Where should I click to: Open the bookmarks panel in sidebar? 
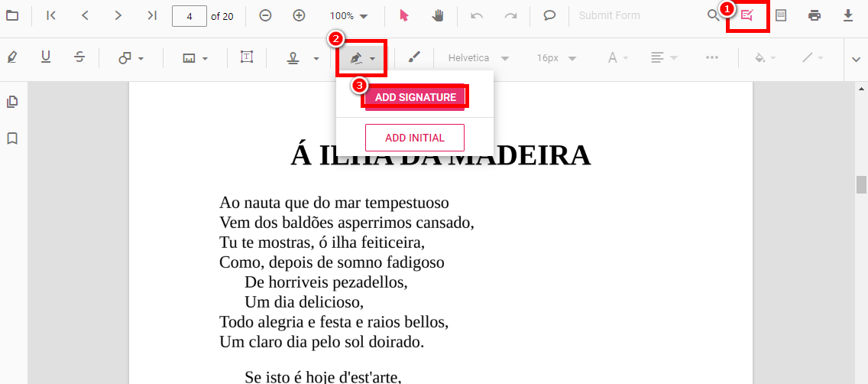12,138
